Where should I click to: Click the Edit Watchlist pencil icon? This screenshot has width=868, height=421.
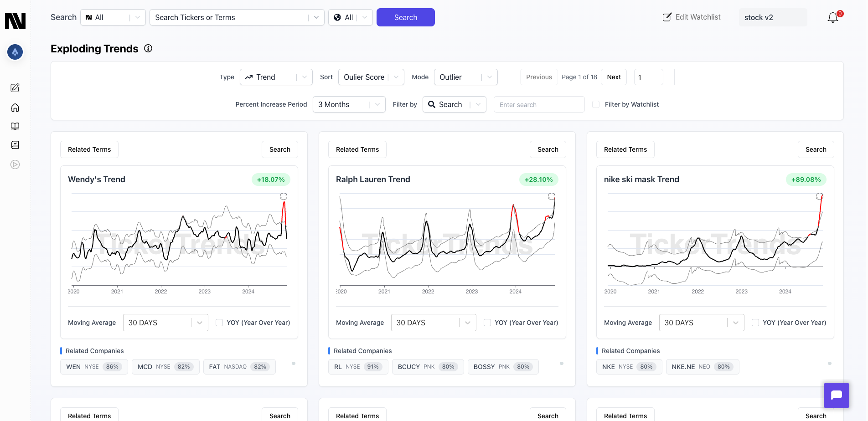pyautogui.click(x=667, y=17)
